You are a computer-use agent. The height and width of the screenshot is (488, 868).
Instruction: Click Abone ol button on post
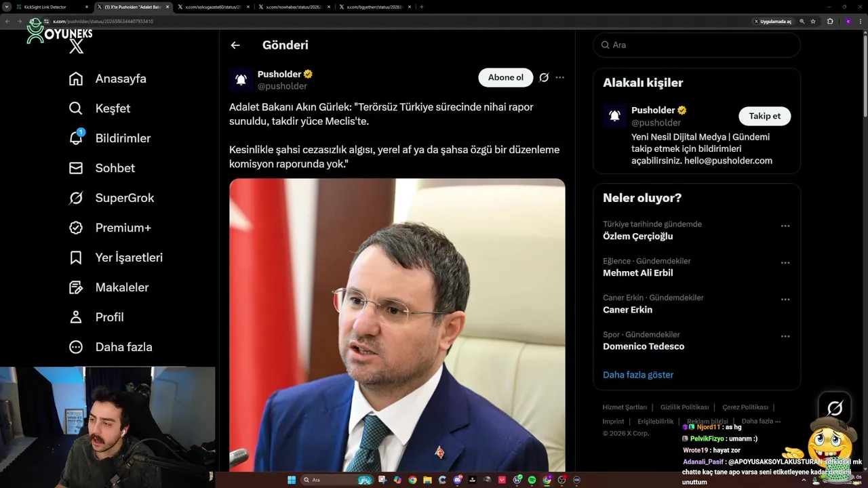506,77
